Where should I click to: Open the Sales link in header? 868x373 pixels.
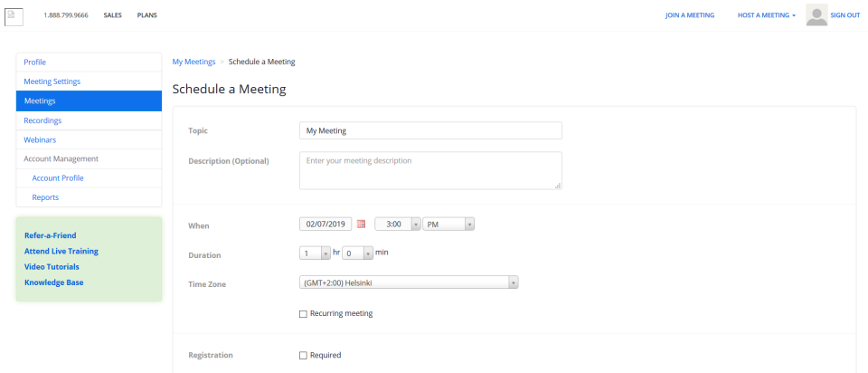(112, 15)
